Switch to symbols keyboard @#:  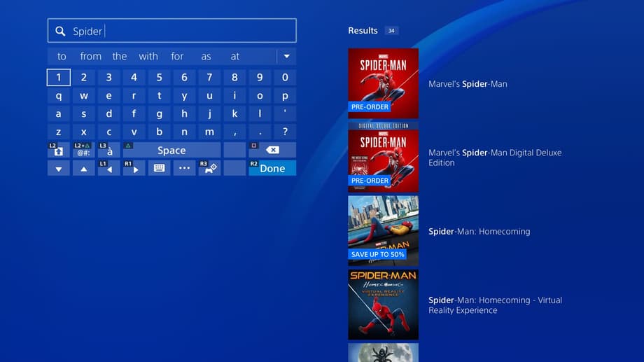click(x=84, y=150)
